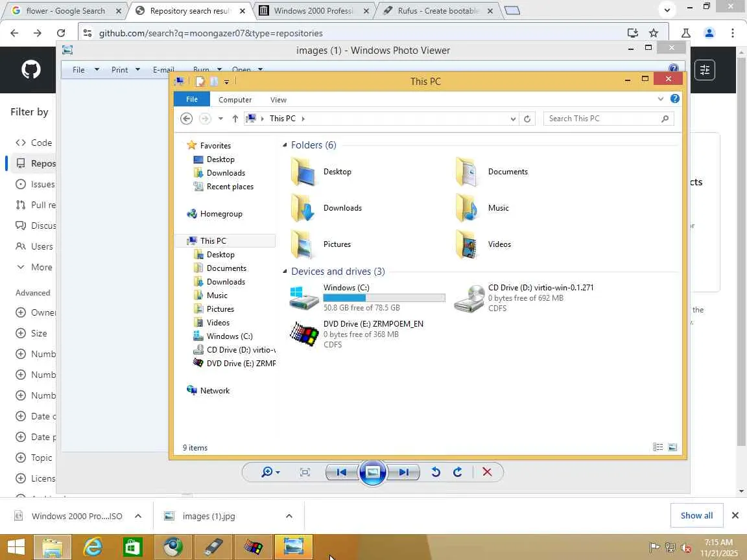The image size is (747, 560).
Task: Show next image in Photo Viewer
Action: [x=404, y=472]
